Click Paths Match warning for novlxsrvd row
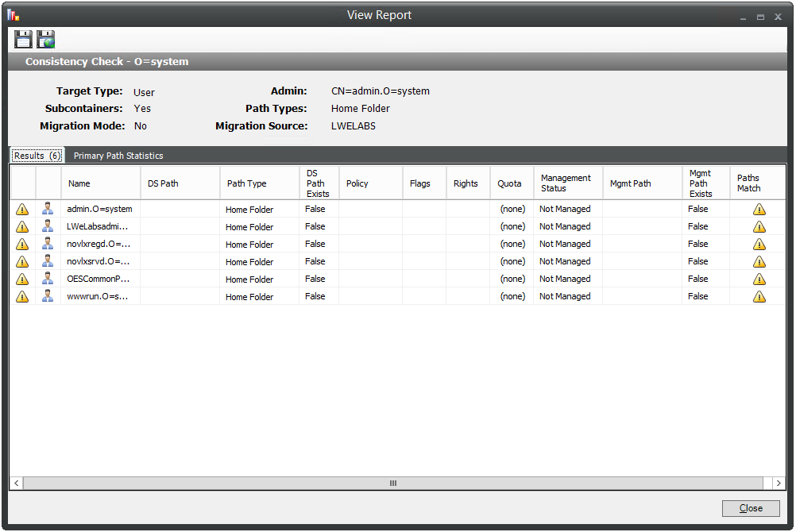This screenshot has height=532, width=796. [x=759, y=261]
